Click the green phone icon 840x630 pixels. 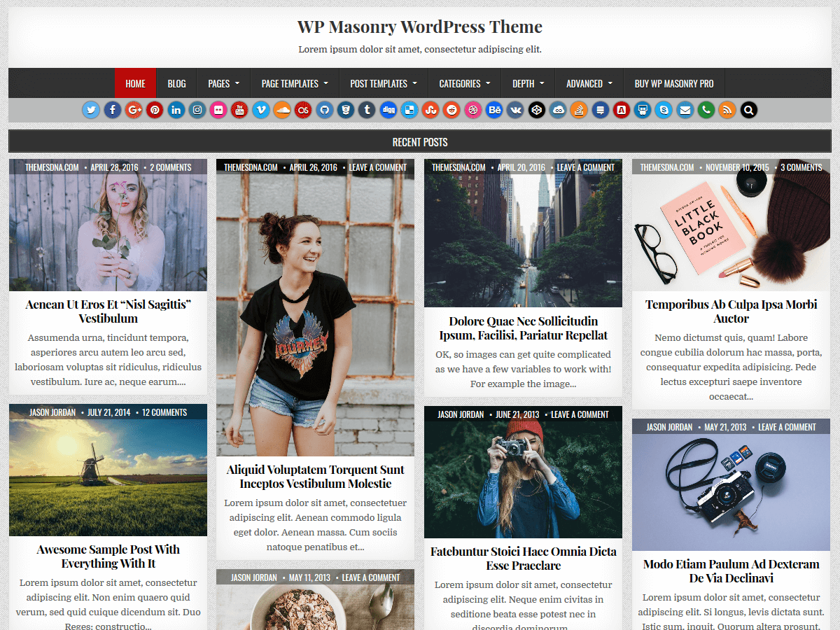point(706,110)
